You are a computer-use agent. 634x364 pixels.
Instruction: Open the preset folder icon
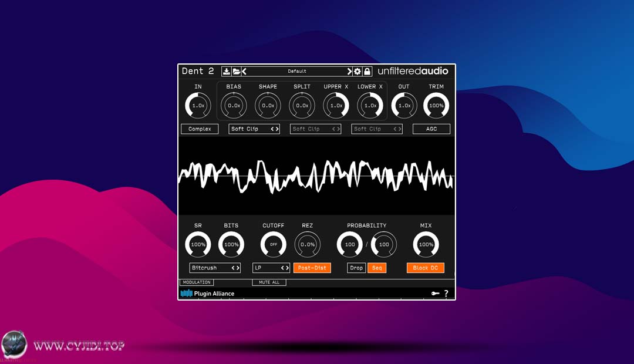[236, 72]
